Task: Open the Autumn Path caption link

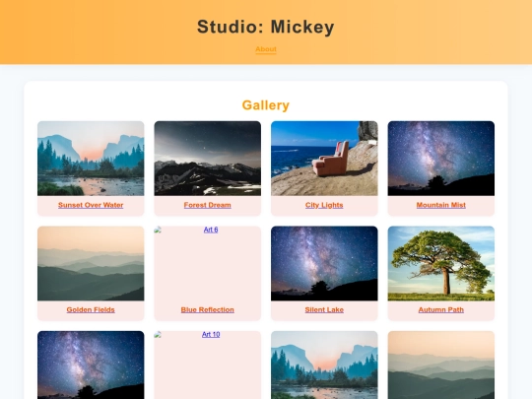Action: (x=440, y=309)
